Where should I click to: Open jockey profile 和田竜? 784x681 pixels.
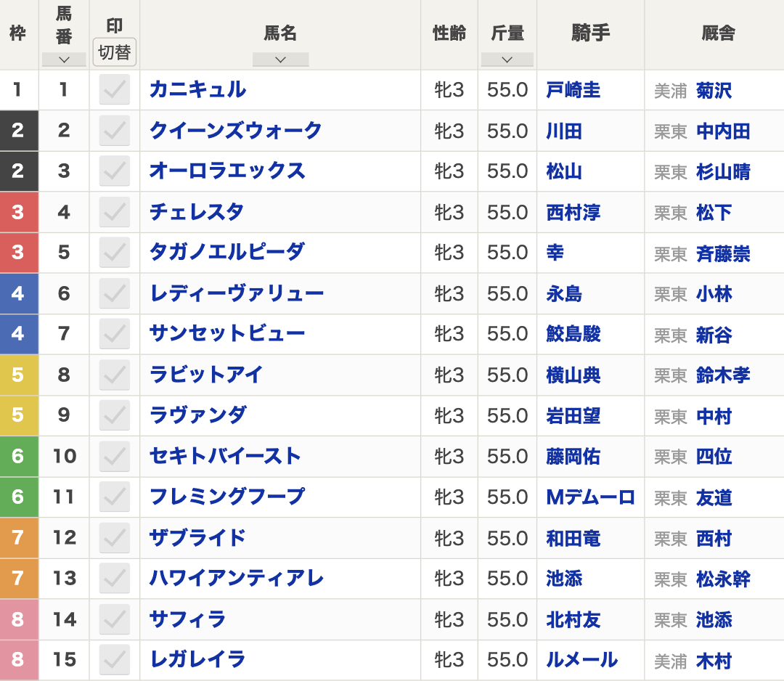(x=573, y=539)
